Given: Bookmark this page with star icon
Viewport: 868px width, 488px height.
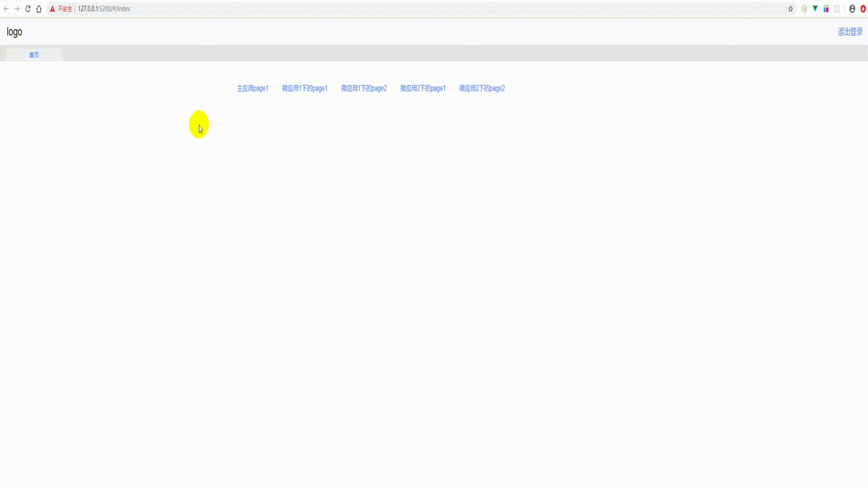Looking at the screenshot, I should 791,9.
